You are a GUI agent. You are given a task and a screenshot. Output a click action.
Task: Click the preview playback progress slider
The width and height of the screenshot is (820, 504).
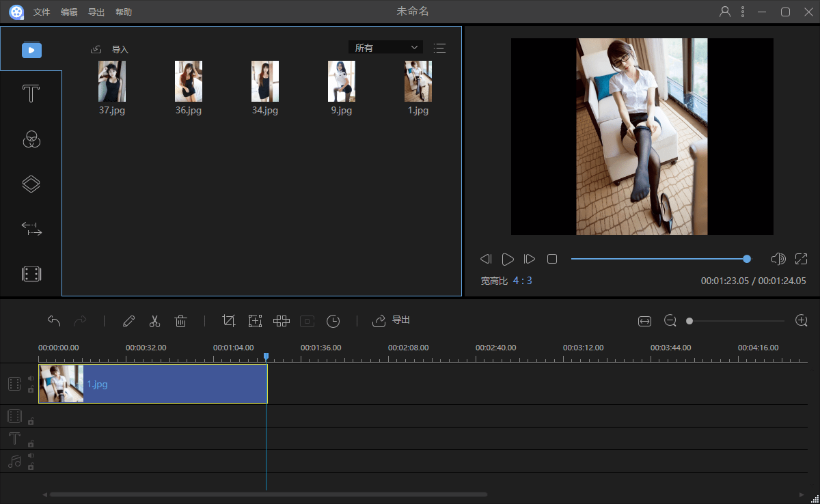point(659,259)
